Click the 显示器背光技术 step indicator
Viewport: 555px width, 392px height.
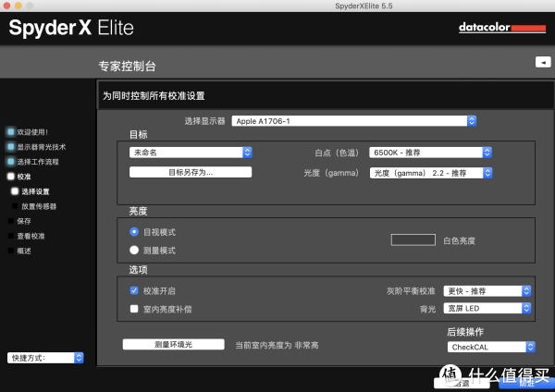pos(10,147)
